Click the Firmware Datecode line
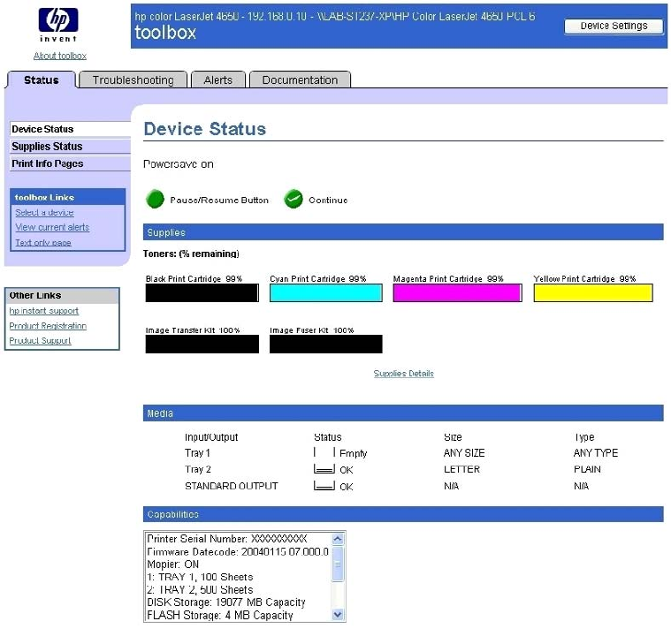Screen dimensions: 671x644 [238, 551]
